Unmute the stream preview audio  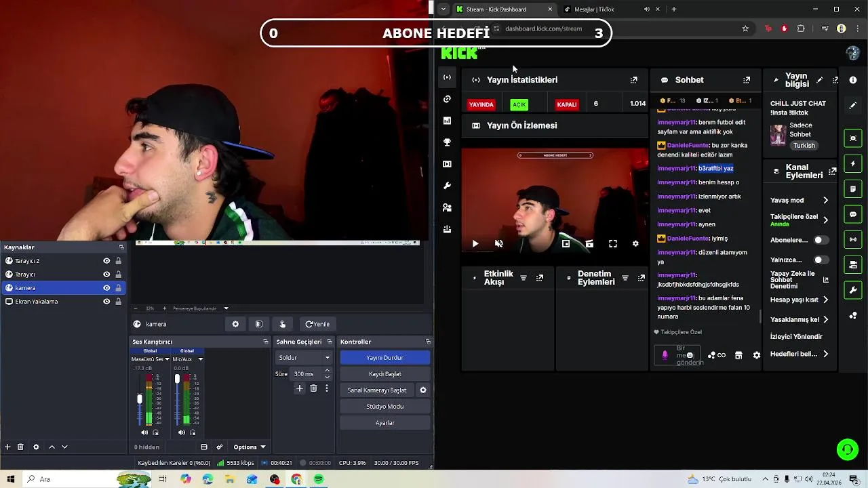pos(498,243)
